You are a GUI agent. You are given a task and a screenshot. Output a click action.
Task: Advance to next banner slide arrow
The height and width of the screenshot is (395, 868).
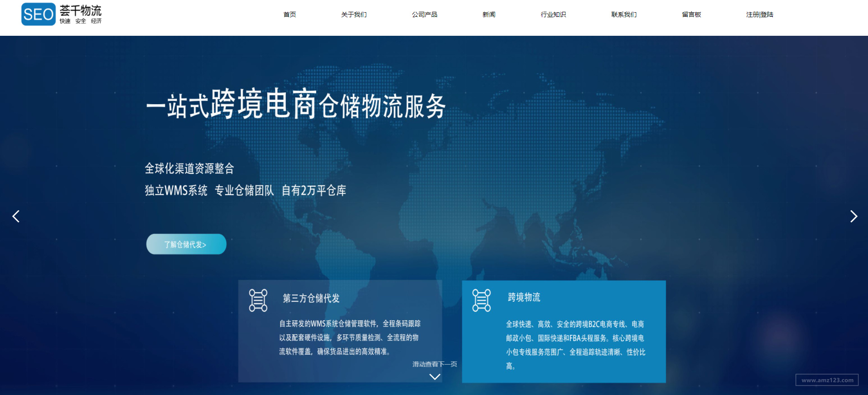(854, 217)
